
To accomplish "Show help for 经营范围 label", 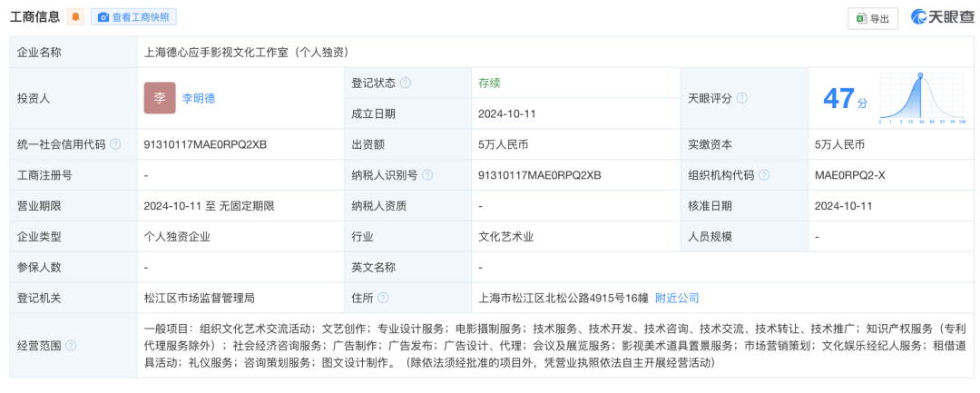I will pos(71,345).
